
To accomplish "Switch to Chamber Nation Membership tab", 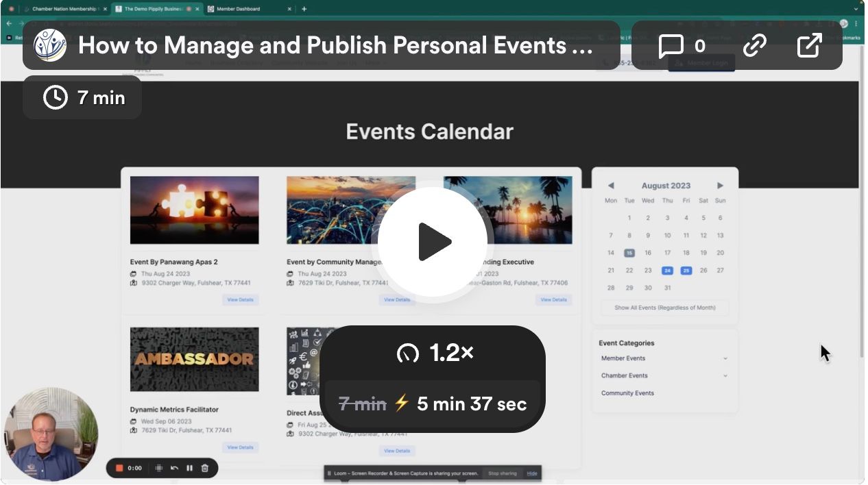I will (65, 9).
